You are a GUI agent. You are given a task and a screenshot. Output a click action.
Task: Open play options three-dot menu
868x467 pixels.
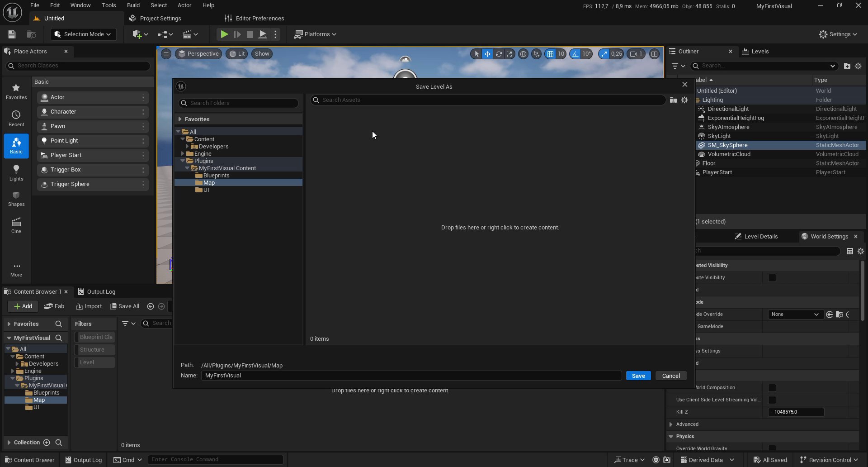(275, 34)
